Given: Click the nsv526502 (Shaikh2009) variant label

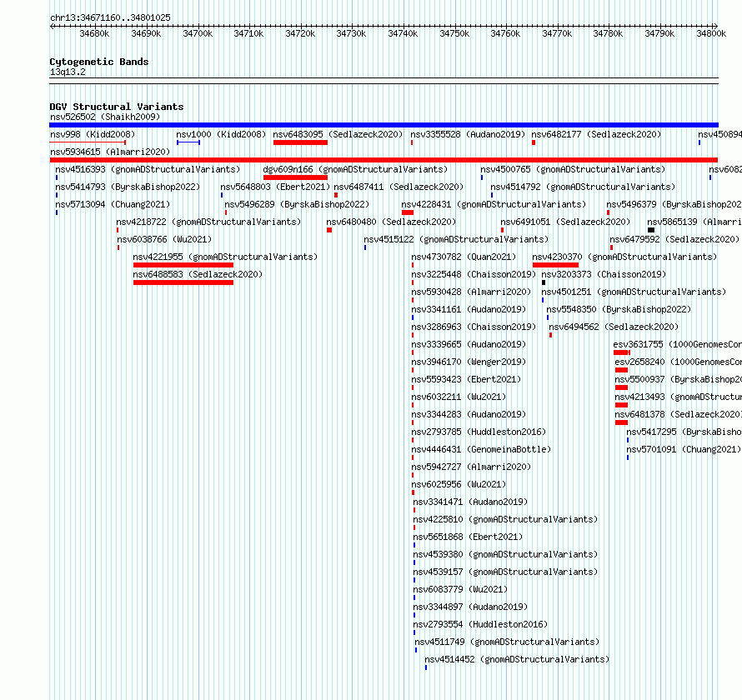Looking at the screenshot, I should pos(105,117).
